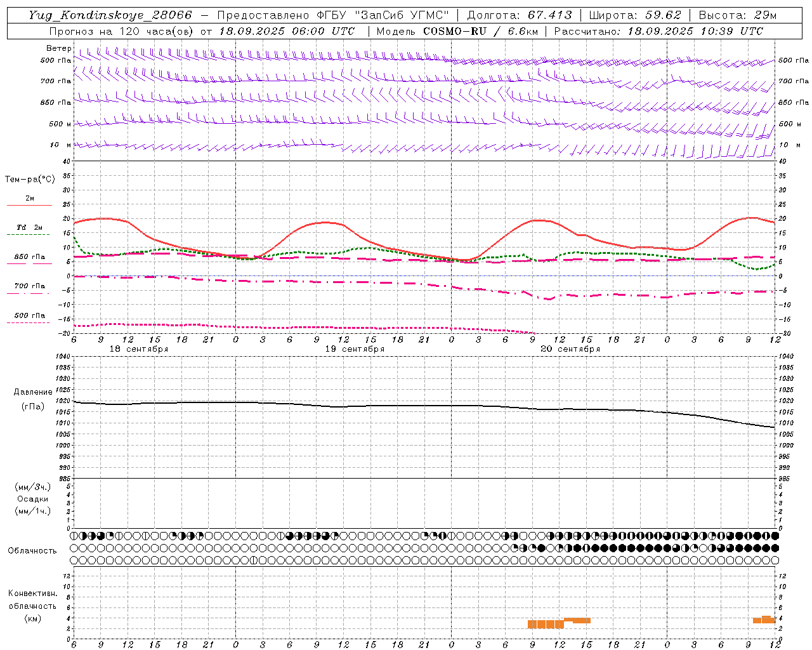The image size is (812, 650).
Task: Click the 19 сентября date label
Action: pos(355,349)
